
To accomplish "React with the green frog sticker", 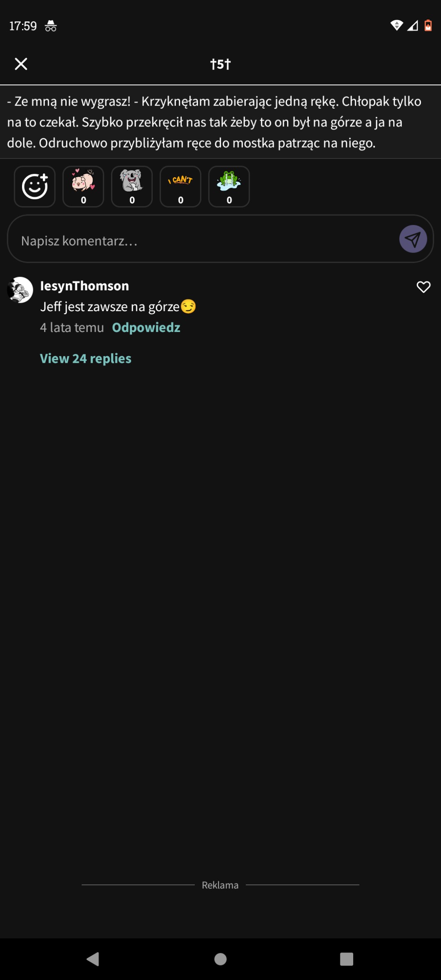I will (229, 187).
